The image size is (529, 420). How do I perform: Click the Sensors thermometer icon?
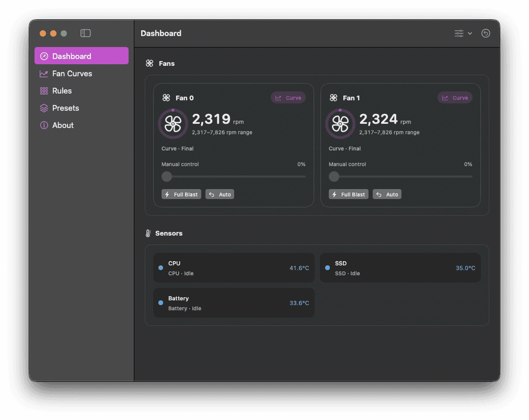[x=148, y=234]
